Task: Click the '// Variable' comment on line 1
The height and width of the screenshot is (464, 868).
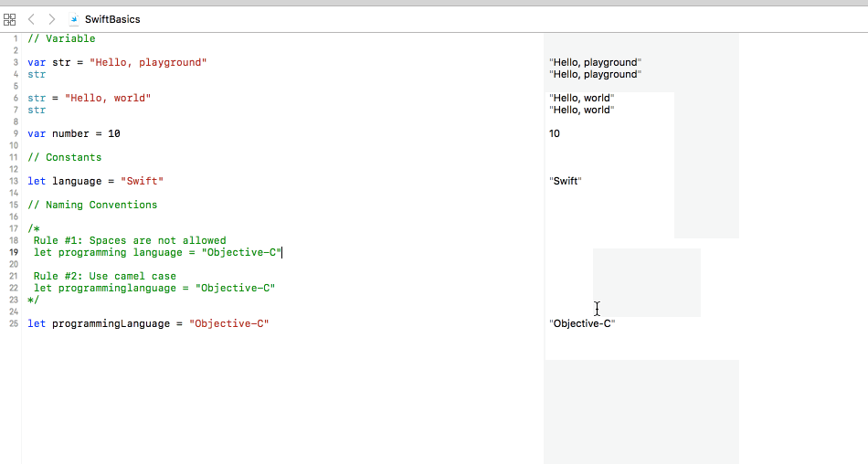Action: coord(61,38)
